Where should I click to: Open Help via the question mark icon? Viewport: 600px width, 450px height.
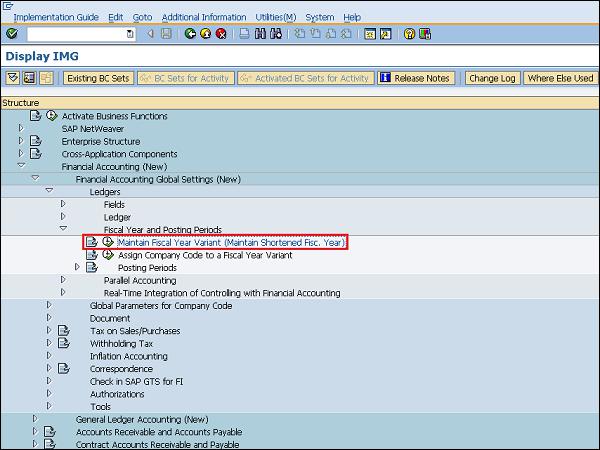[409, 34]
